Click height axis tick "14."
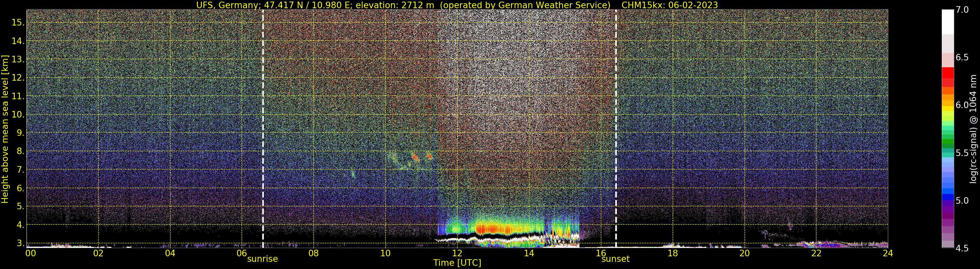 pyautogui.click(x=18, y=41)
